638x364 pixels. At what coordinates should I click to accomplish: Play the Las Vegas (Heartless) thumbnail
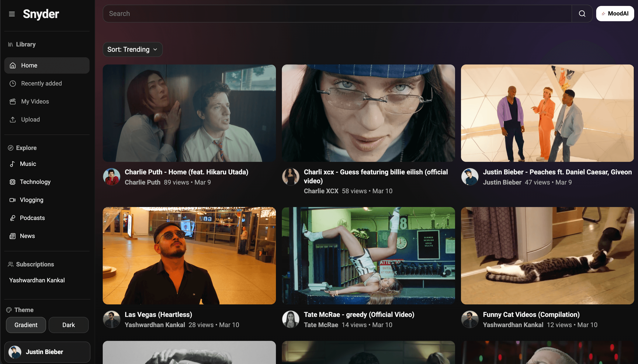(x=189, y=256)
